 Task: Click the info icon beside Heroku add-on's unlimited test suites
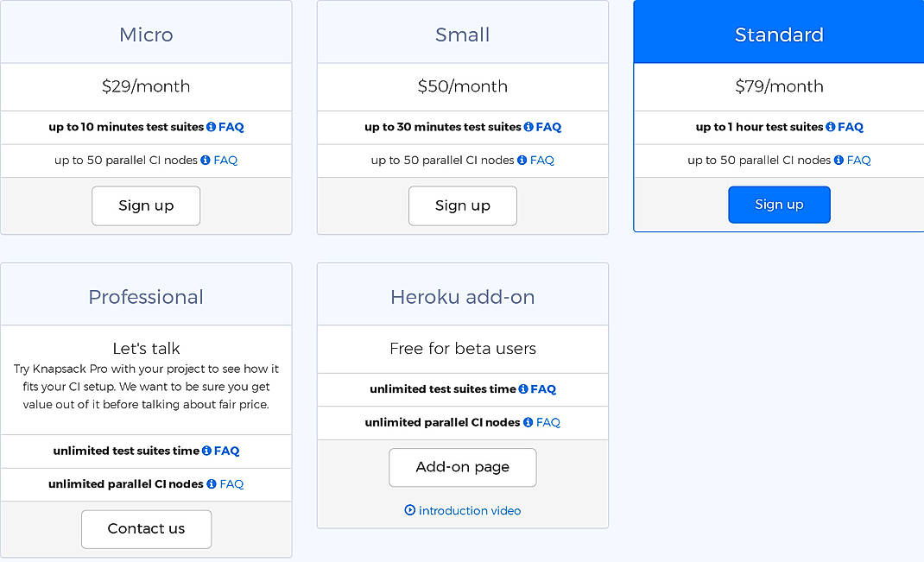522,389
